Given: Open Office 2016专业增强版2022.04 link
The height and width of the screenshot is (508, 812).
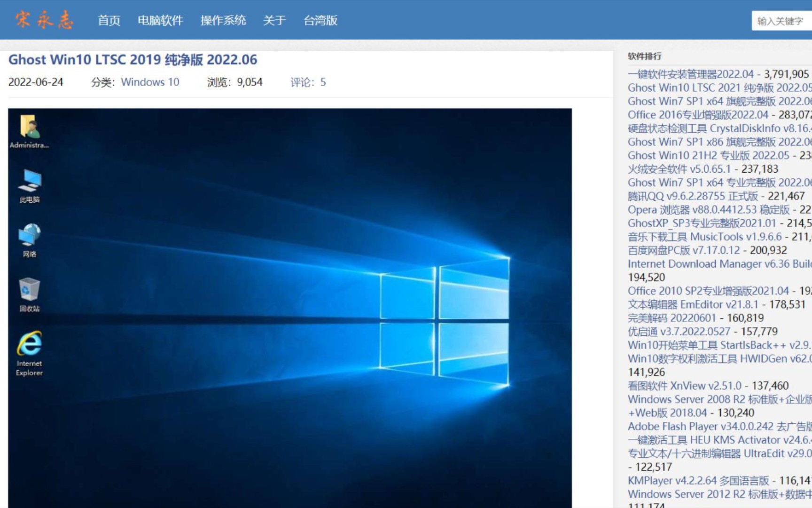Looking at the screenshot, I should (x=698, y=115).
